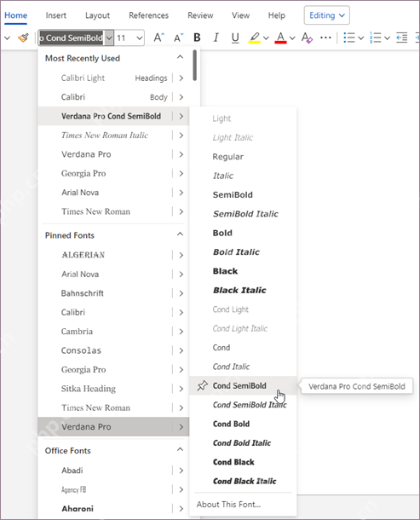Toggle Bold formatting
The width and height of the screenshot is (420, 520).
tap(197, 38)
